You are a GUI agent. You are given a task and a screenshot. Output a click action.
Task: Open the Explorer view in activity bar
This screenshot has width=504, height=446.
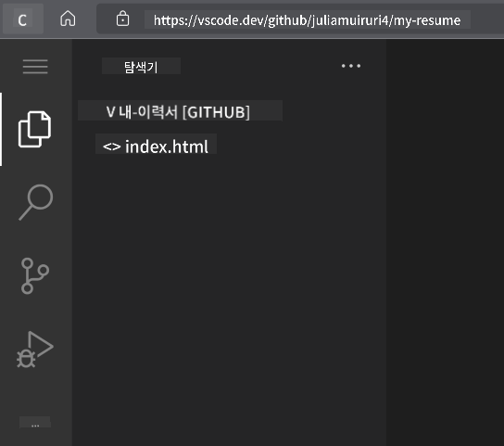pos(34,130)
